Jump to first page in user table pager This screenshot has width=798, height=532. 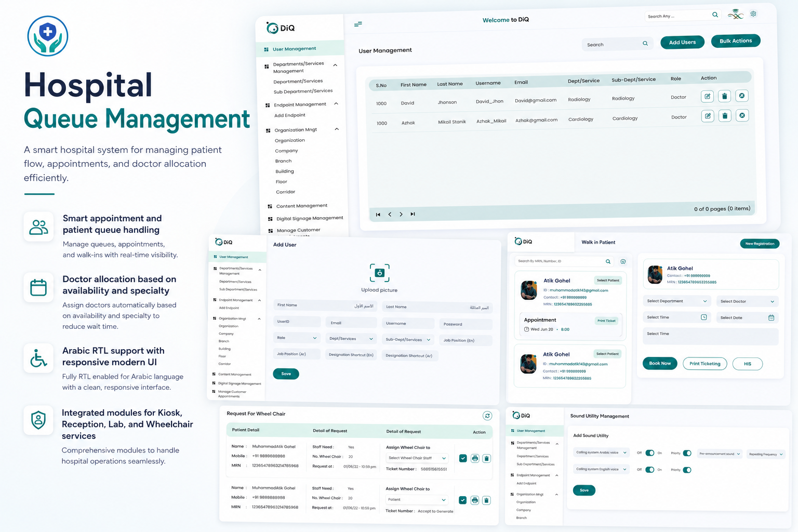378,215
